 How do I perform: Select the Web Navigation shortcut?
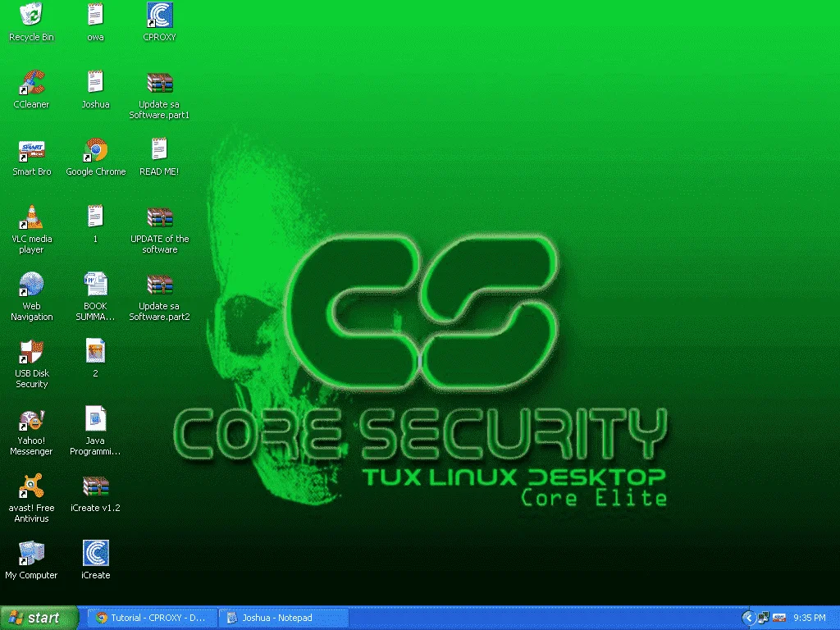click(x=31, y=284)
